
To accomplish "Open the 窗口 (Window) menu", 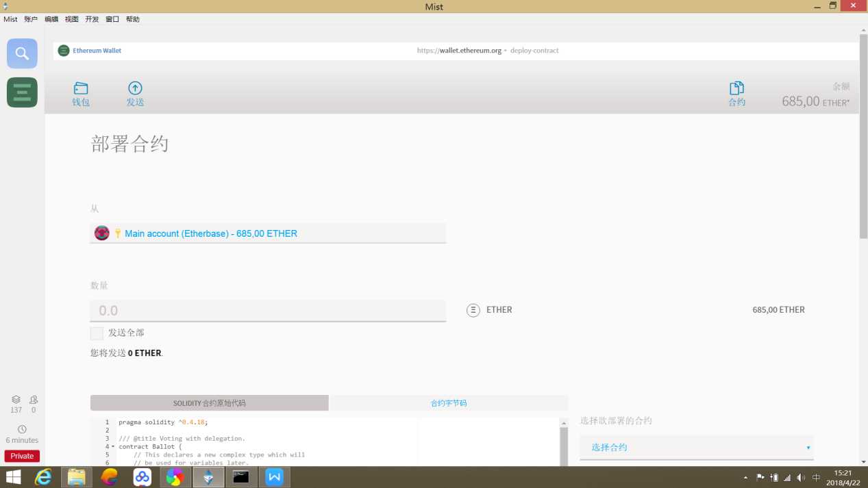I will tap(112, 19).
